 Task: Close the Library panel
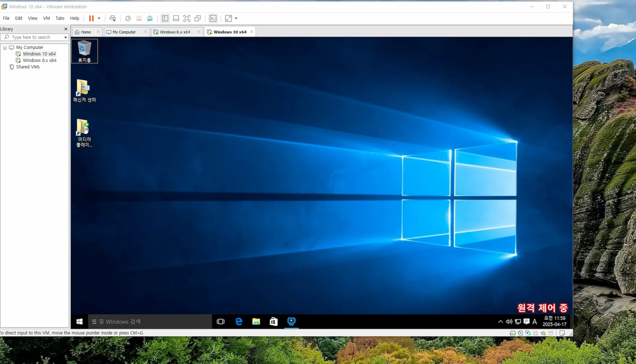(x=66, y=29)
